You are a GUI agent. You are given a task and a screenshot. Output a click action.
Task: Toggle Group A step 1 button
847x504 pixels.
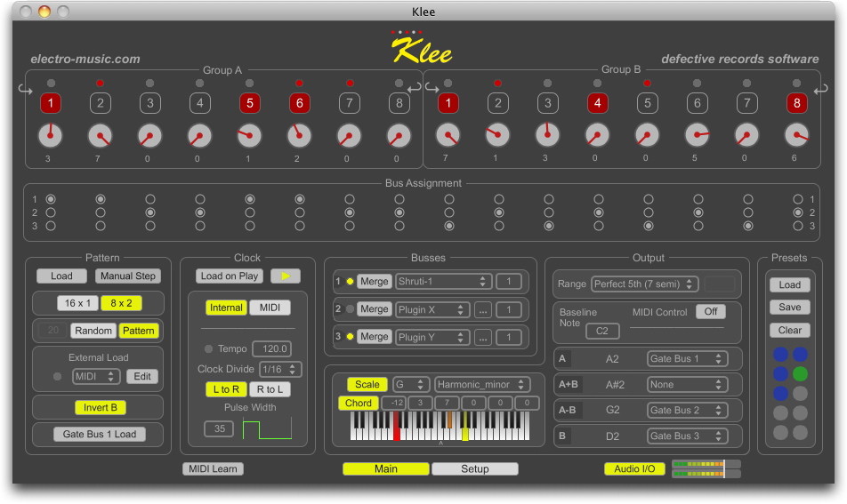(x=50, y=103)
